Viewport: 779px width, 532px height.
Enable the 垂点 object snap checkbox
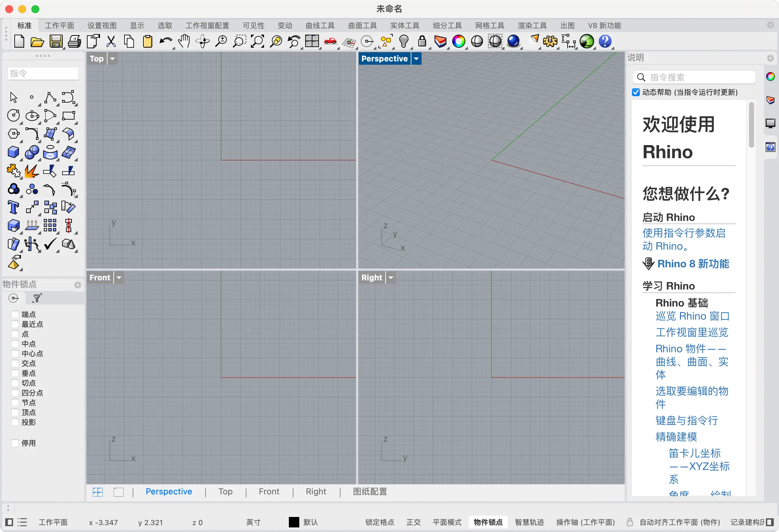coord(15,373)
